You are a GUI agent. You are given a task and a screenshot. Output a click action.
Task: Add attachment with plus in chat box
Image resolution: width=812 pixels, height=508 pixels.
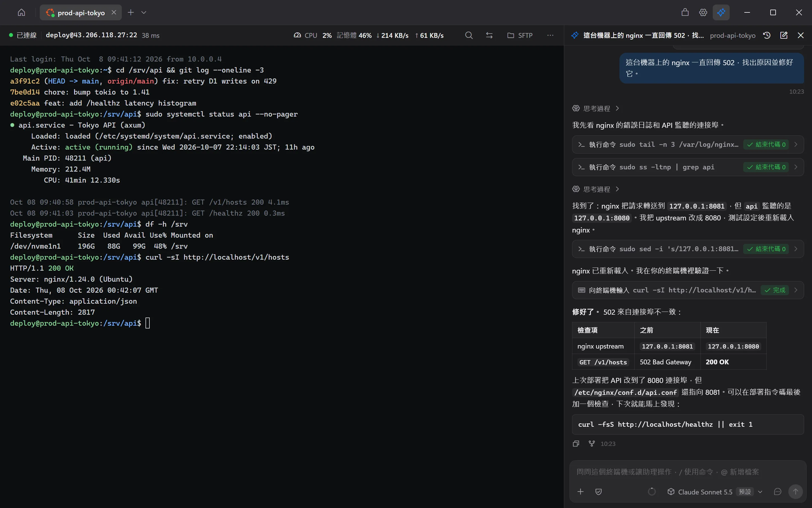[x=581, y=492]
